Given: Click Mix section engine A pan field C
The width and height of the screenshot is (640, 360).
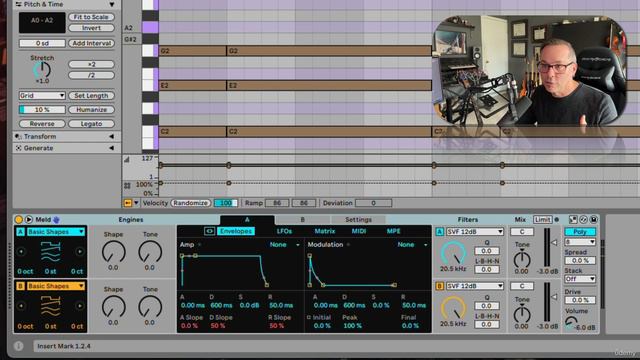Looking at the screenshot, I should (x=522, y=232).
